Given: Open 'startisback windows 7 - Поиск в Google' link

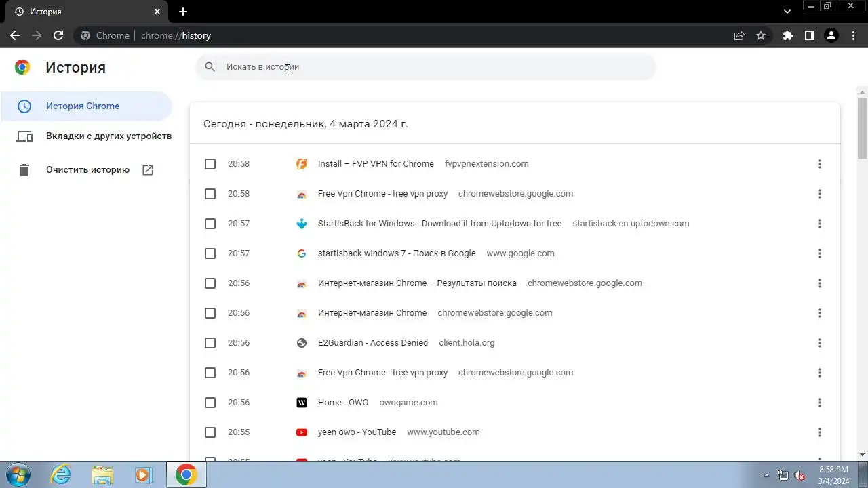Looking at the screenshot, I should pos(397,253).
